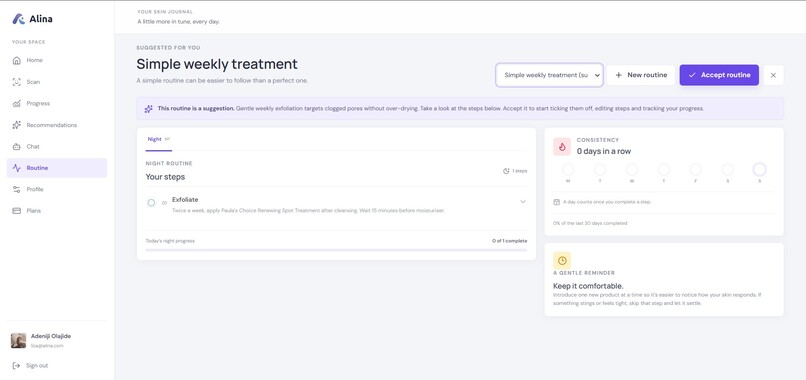Click the plus icon on New routine

click(618, 75)
